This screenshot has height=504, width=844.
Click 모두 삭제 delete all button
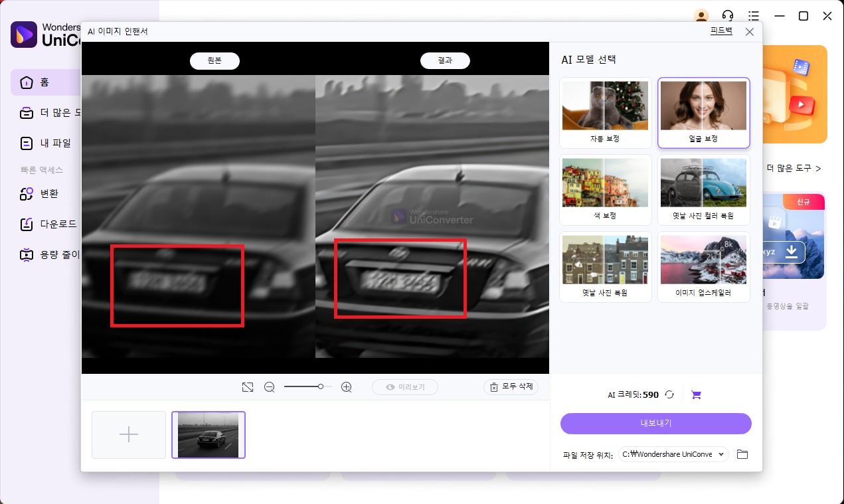point(511,387)
